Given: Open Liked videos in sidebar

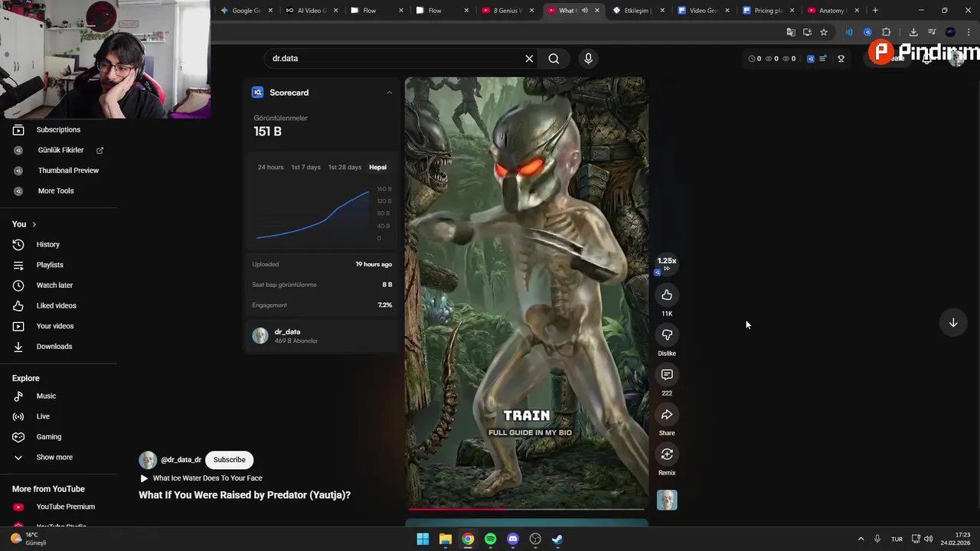Looking at the screenshot, I should coord(58,305).
